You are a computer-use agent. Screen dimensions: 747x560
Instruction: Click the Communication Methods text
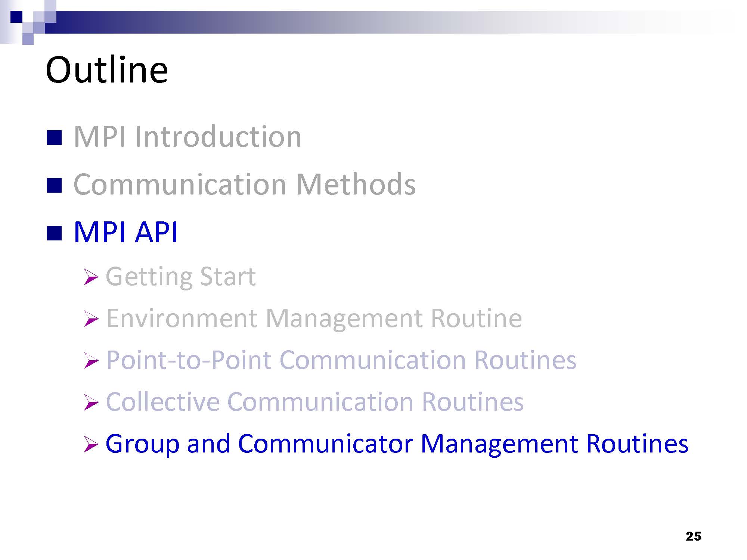[x=245, y=184]
